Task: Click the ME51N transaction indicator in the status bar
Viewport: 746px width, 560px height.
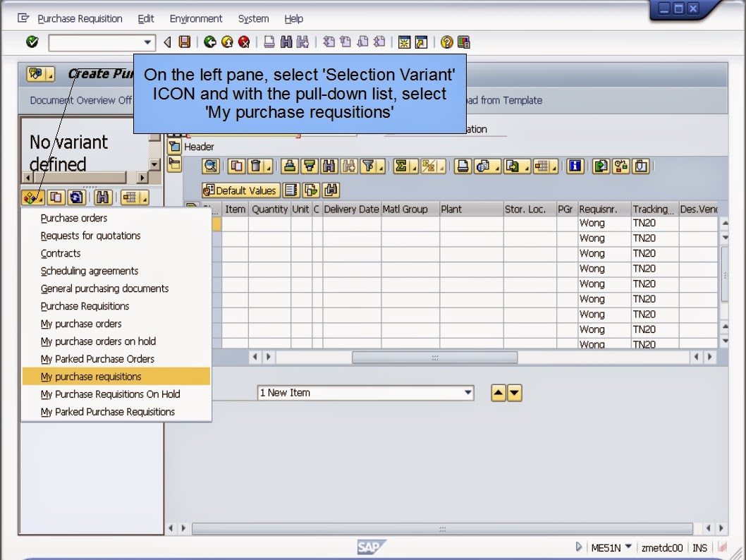Action: pos(609,547)
